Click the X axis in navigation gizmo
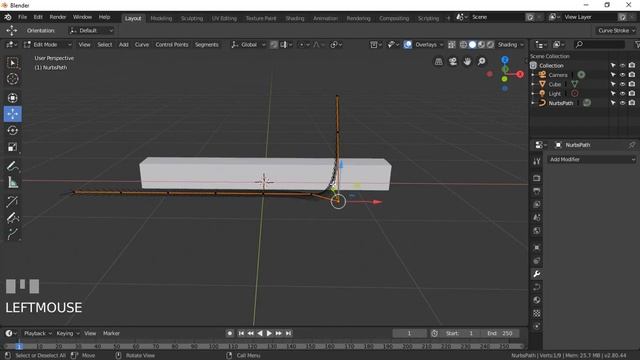This screenshot has width=640, height=360. pyautogui.click(x=520, y=74)
